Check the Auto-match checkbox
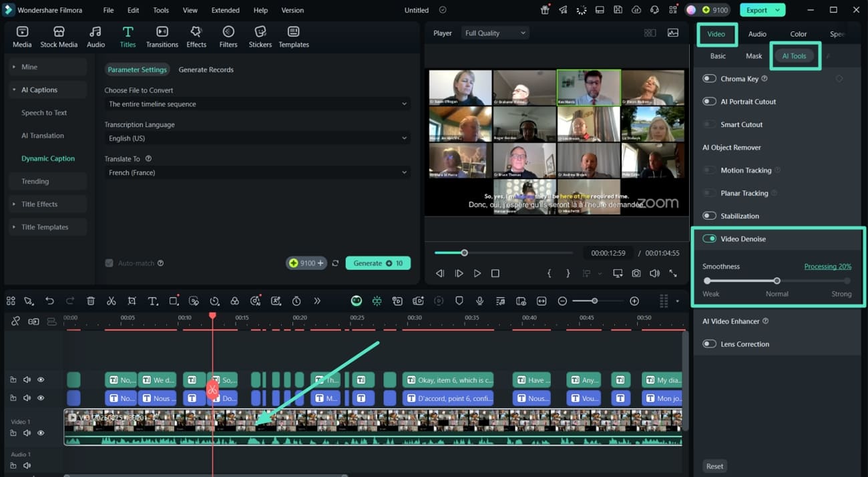 point(109,263)
